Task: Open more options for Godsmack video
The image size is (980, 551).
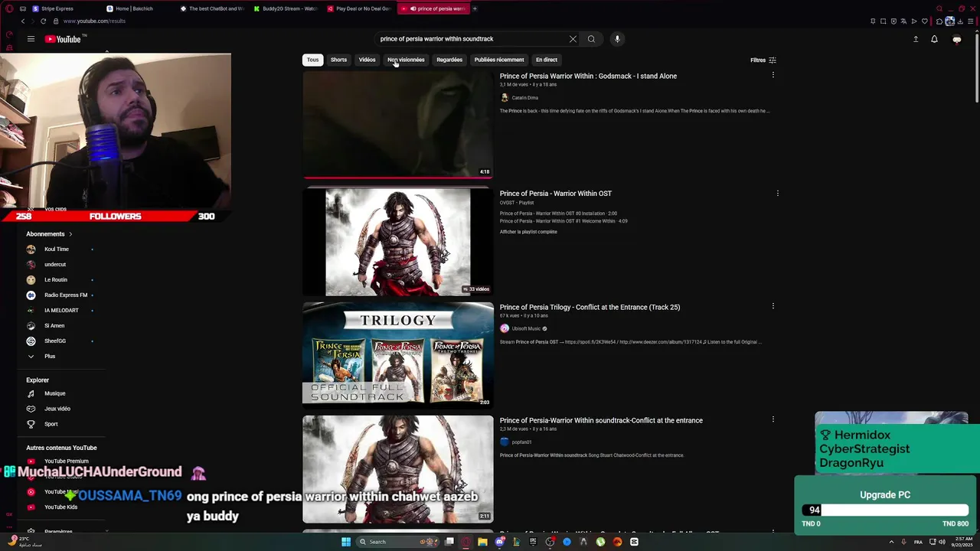Action: click(x=773, y=75)
